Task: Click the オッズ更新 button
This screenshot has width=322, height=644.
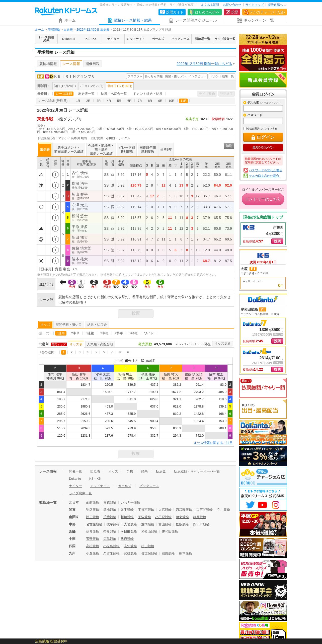Action: (222, 344)
